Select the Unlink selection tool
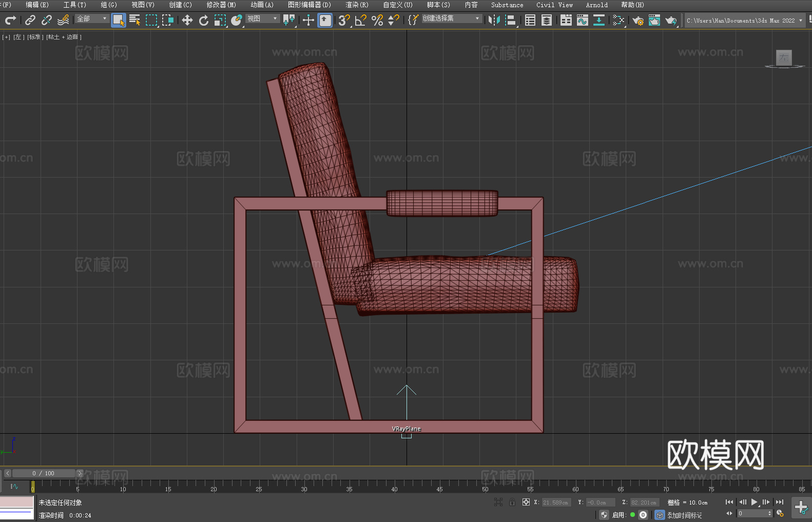This screenshot has width=812, height=522. [47, 20]
